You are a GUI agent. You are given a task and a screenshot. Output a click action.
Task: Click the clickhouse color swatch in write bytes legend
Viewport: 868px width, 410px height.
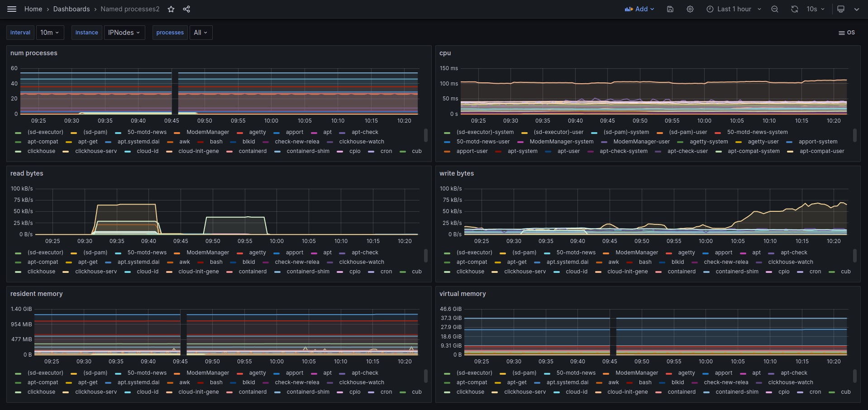click(x=447, y=272)
